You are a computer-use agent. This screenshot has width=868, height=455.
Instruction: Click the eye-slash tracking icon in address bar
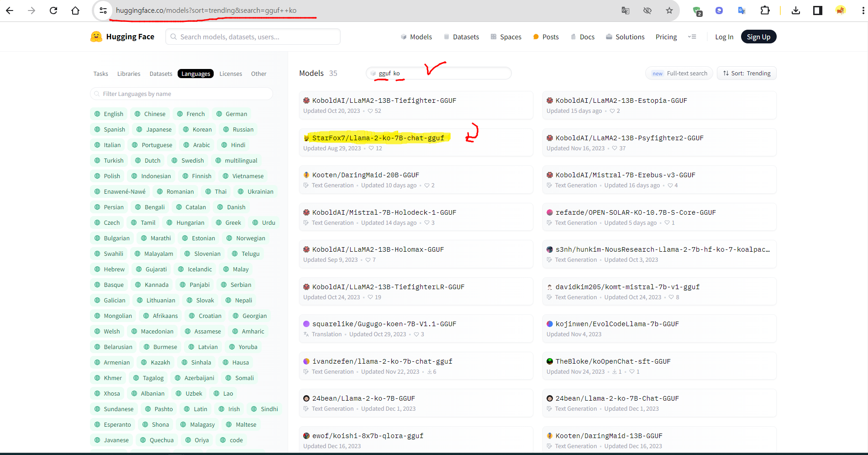coord(647,11)
